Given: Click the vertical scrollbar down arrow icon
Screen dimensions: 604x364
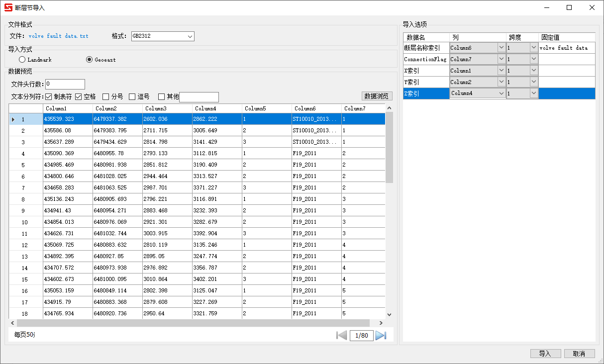Looking at the screenshot, I should (390, 314).
